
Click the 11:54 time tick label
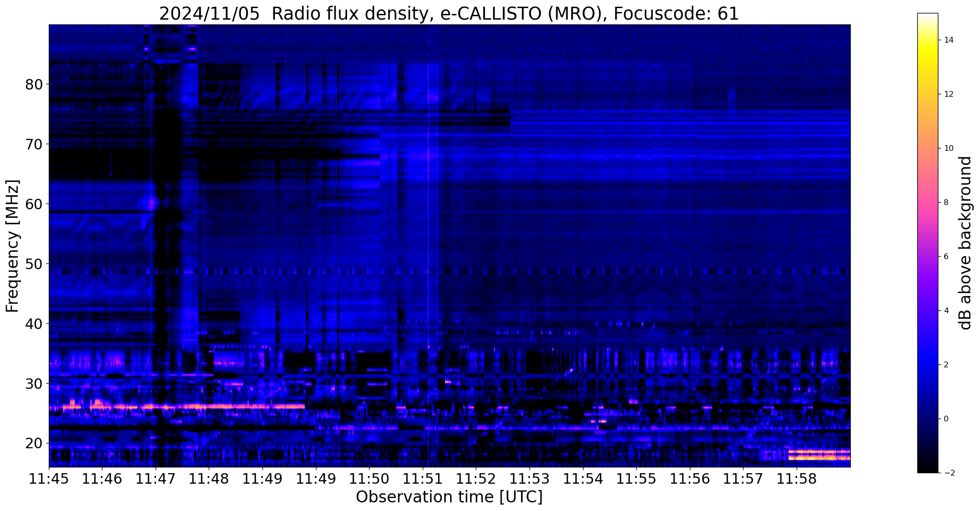583,479
